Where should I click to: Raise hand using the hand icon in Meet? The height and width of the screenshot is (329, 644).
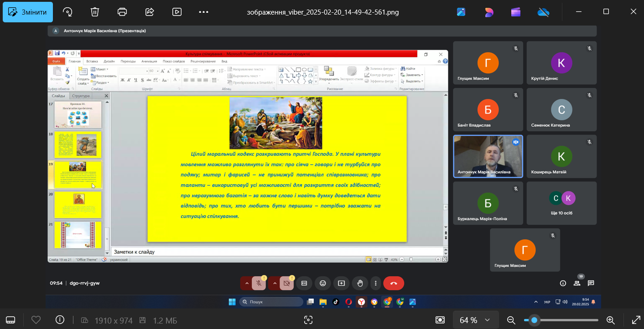pos(360,283)
